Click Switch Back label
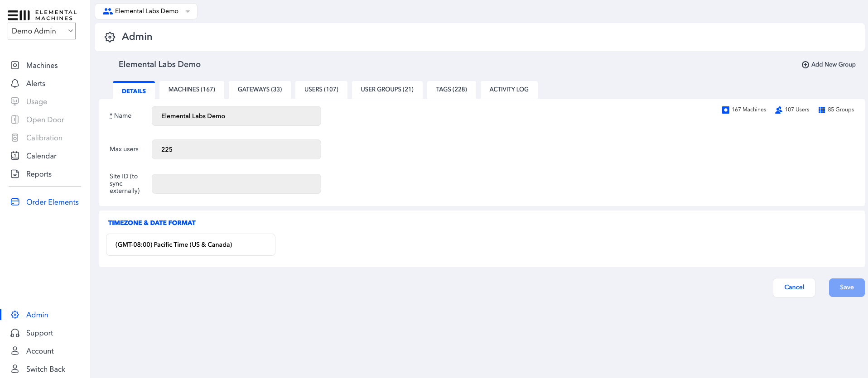This screenshot has width=868, height=378. (46, 369)
